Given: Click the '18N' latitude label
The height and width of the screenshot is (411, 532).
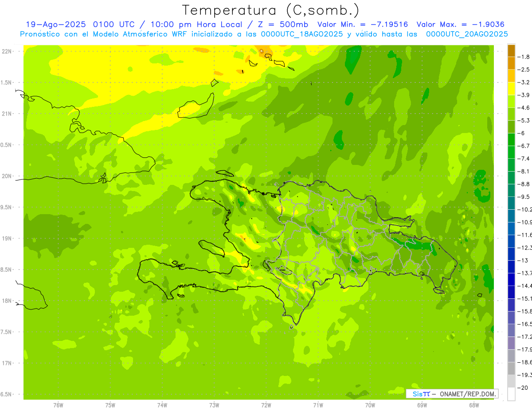Looking at the screenshot, I should (7, 301).
